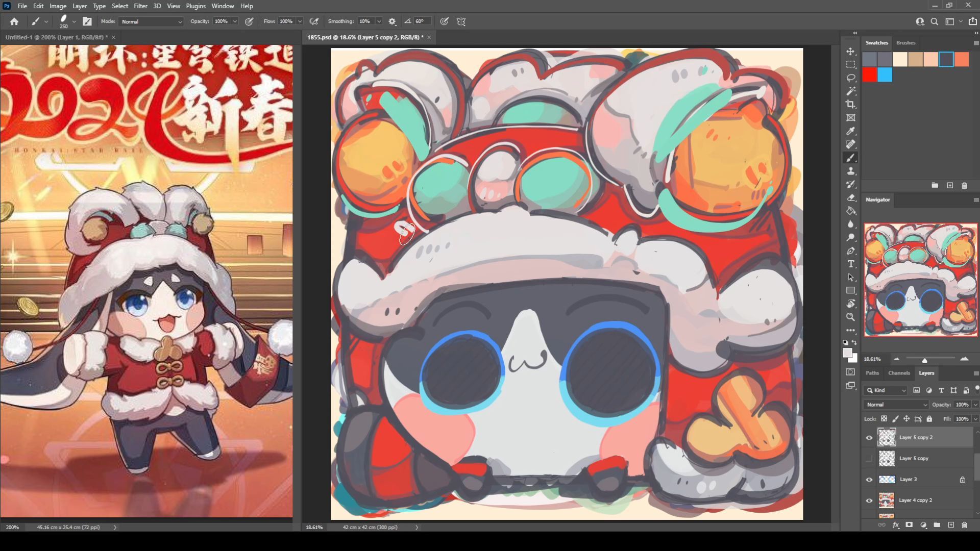Open brush Opacity slider dropdown arrow
The height and width of the screenshot is (551, 980).
tap(235, 21)
